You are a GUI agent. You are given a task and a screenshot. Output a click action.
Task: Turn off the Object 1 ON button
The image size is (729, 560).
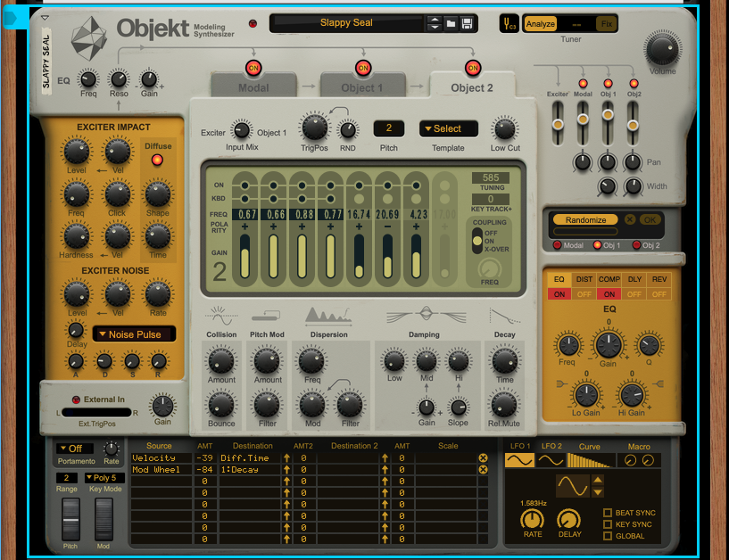363,68
